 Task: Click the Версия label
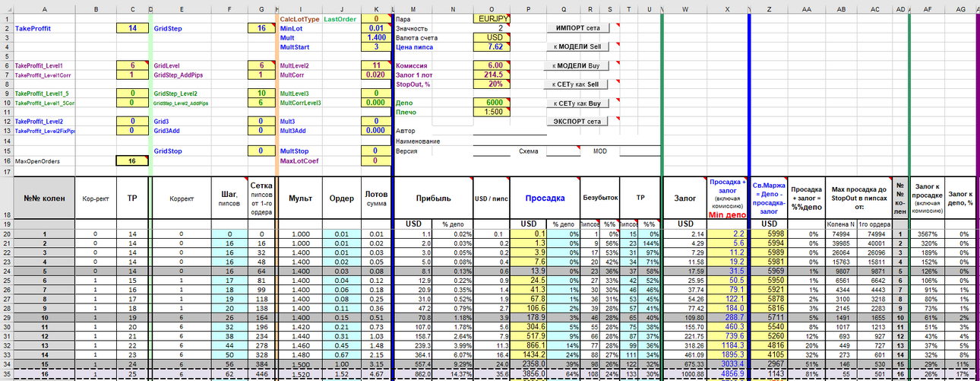pyautogui.click(x=407, y=151)
